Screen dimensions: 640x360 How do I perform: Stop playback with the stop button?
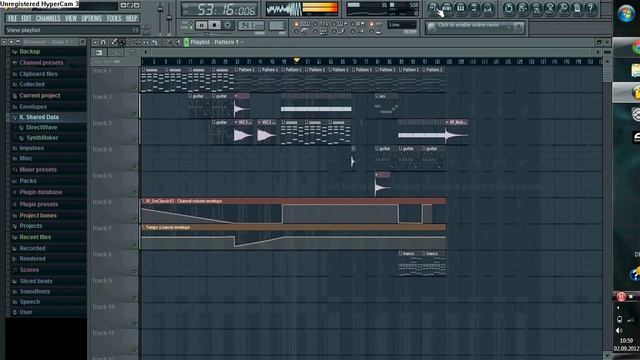coord(214,25)
